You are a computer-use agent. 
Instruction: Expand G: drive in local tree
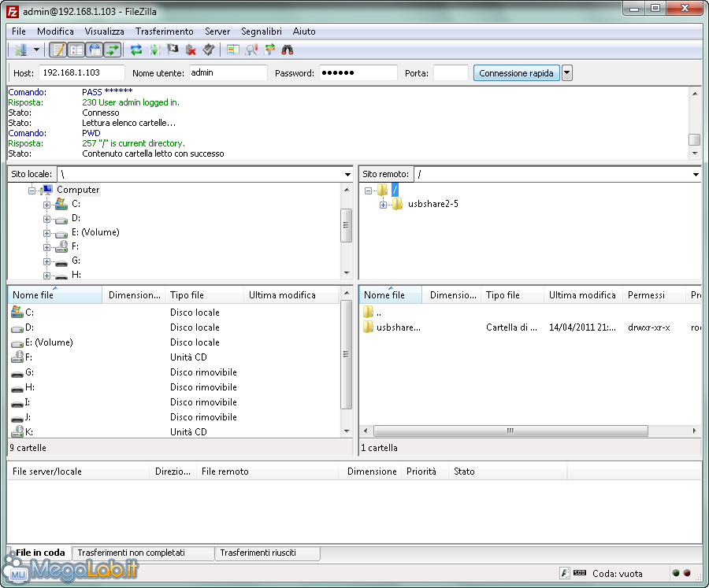click(46, 261)
